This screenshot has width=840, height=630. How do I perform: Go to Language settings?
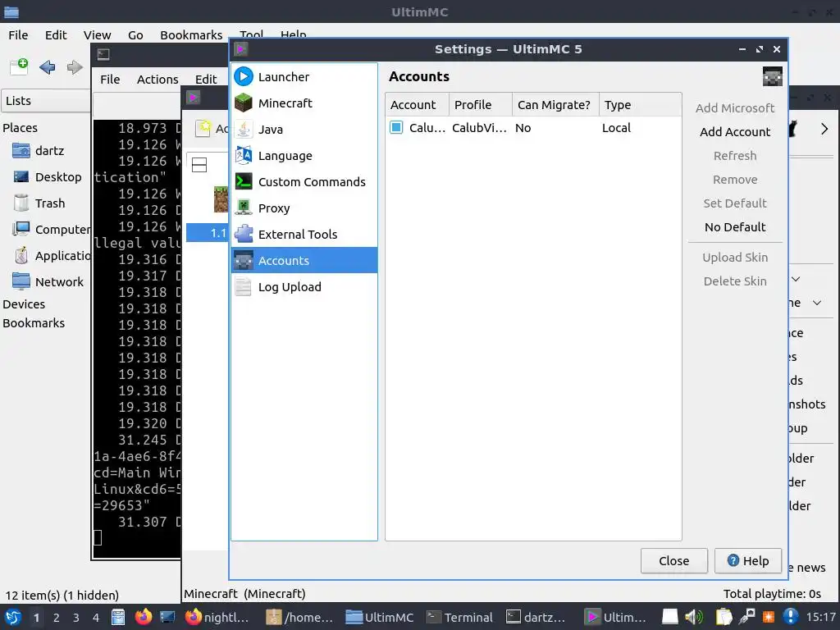[x=304, y=155]
